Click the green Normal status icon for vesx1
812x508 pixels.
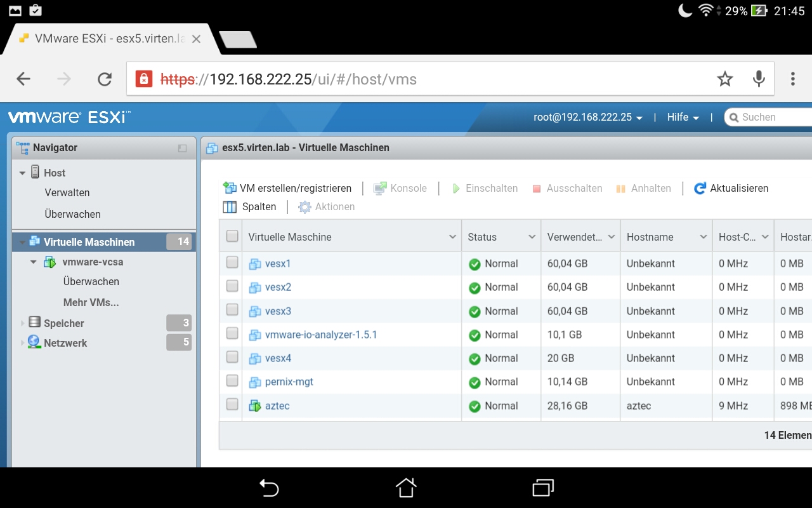pyautogui.click(x=475, y=264)
